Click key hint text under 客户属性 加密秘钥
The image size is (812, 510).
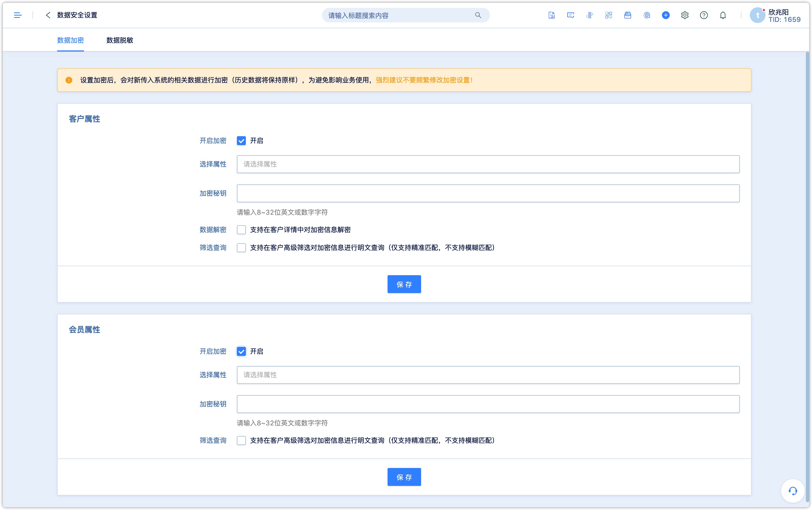click(x=282, y=212)
